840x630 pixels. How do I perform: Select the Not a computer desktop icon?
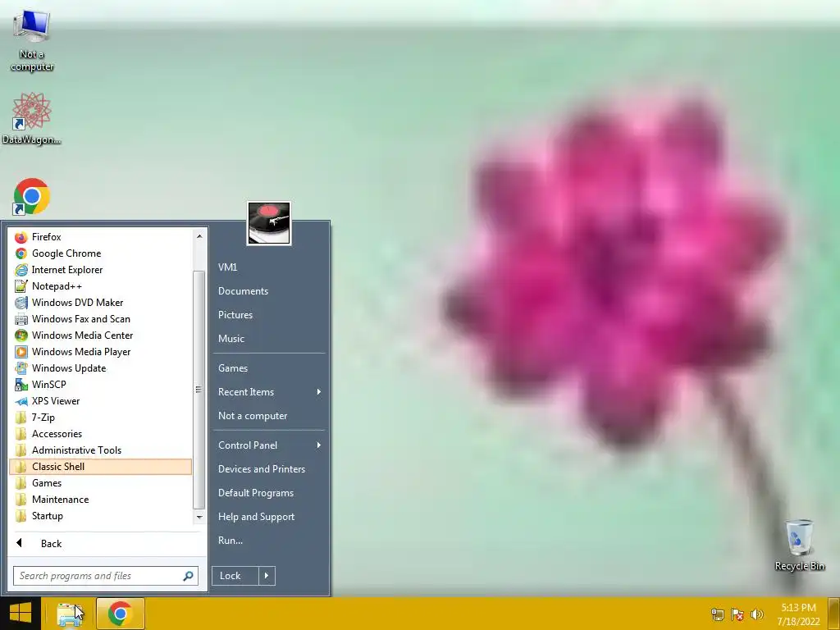32,41
